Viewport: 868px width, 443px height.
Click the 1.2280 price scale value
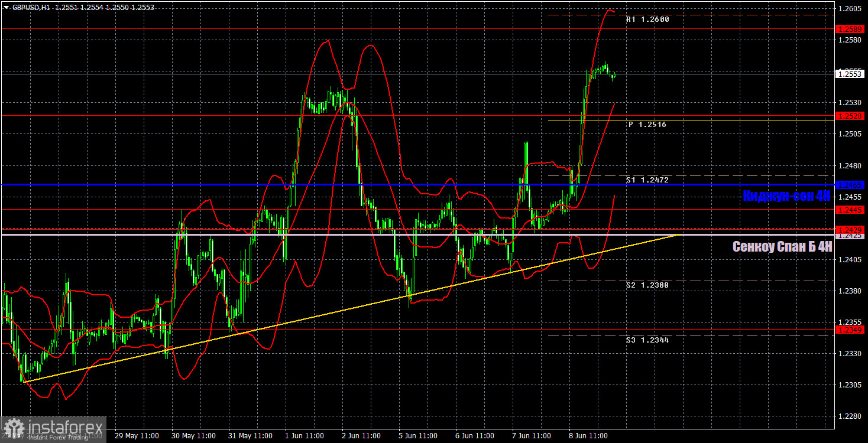point(851,416)
